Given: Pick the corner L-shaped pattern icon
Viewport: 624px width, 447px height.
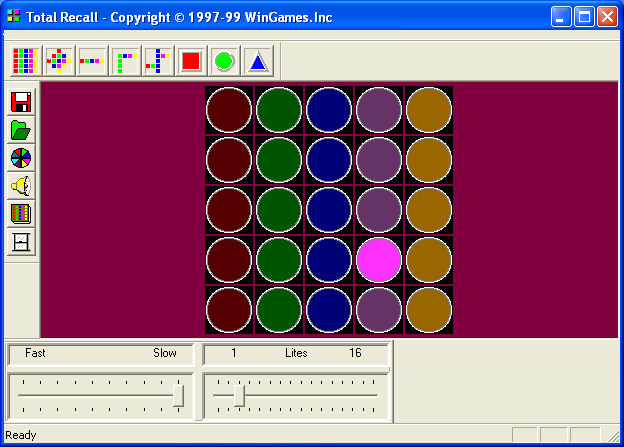Looking at the screenshot, I should pyautogui.click(x=125, y=61).
